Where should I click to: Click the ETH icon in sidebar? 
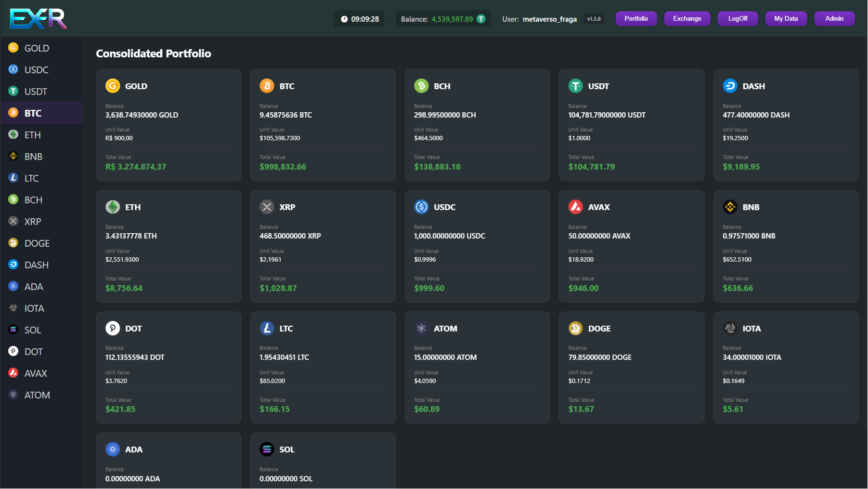click(13, 134)
